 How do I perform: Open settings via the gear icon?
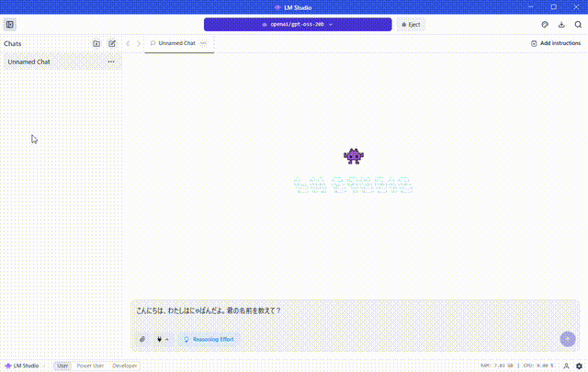(x=579, y=366)
